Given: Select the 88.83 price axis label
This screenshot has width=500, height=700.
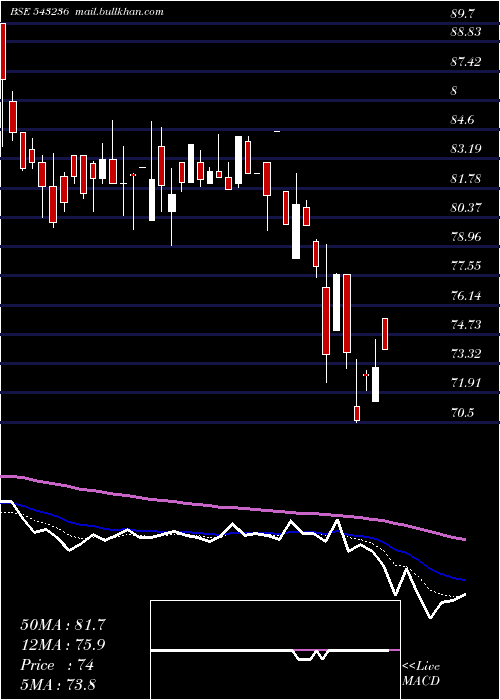Looking at the screenshot, I should [x=466, y=32].
